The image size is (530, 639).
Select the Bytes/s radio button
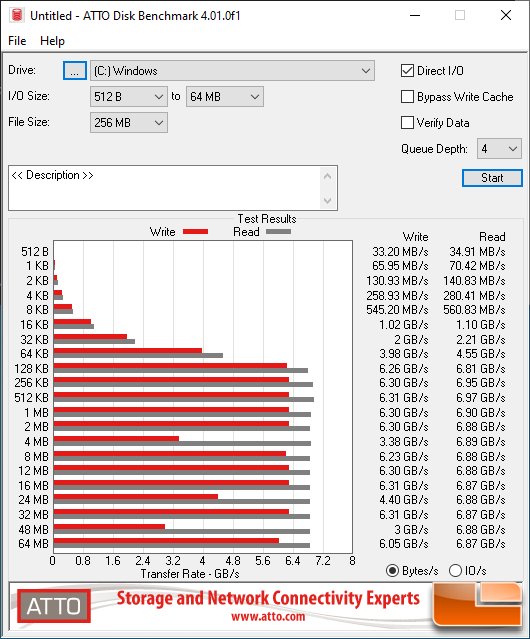click(392, 571)
